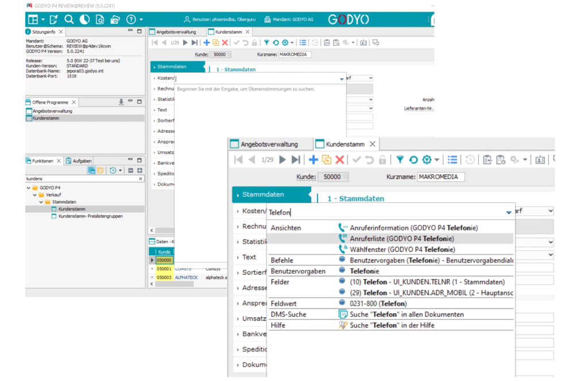Screen dimensions: 588x381
Task: Click the orange copy record icon in enlarged toolbar
Action: pyautogui.click(x=327, y=160)
